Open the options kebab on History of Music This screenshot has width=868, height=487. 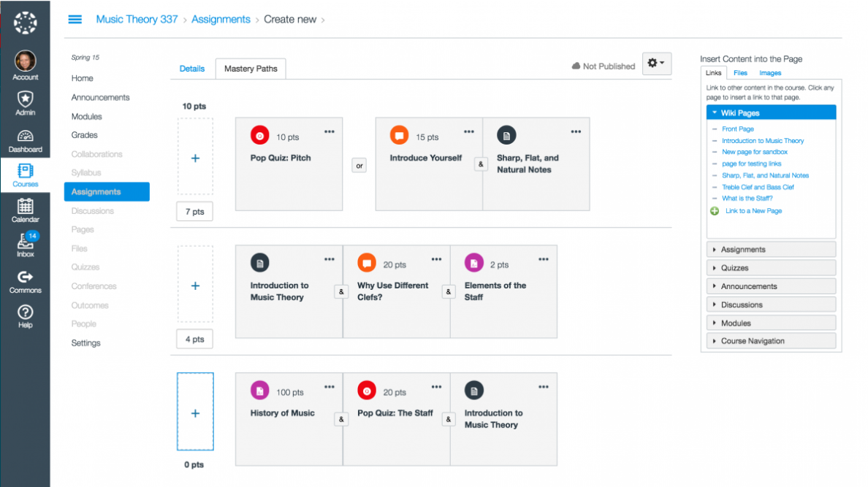[329, 388]
